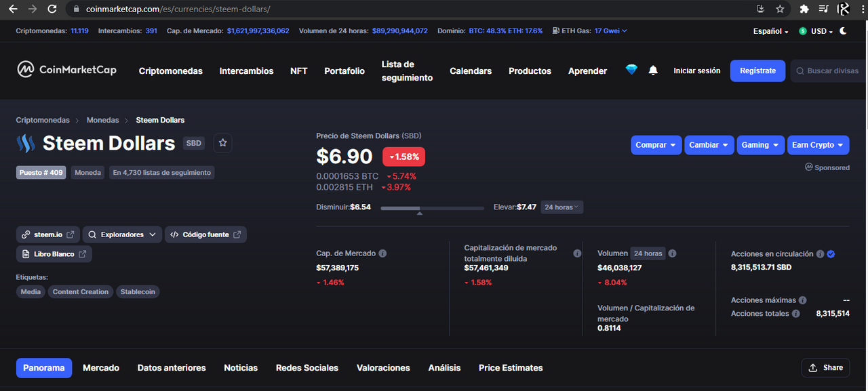Expand the ETH Gas 17 Gwei dropdown
This screenshot has width=868, height=391.
tap(611, 30)
